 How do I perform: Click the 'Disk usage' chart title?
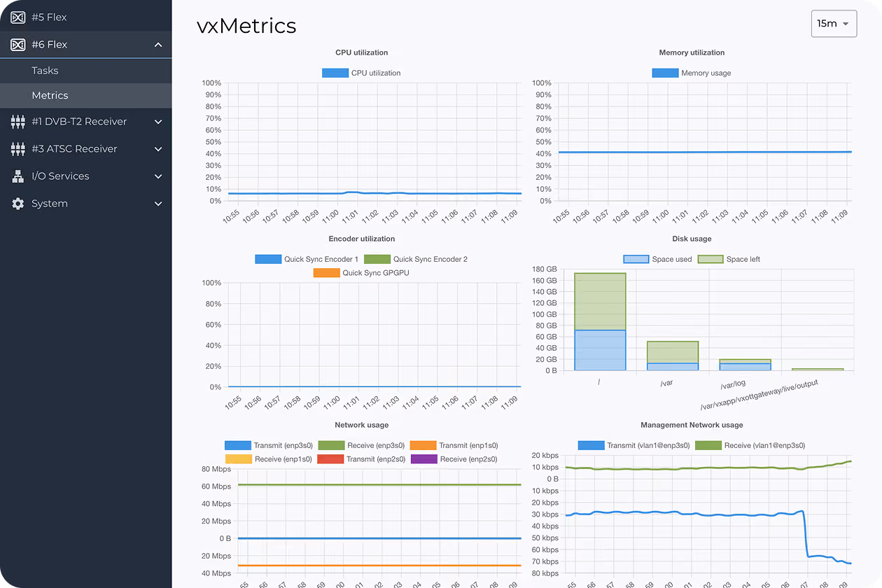click(x=692, y=239)
